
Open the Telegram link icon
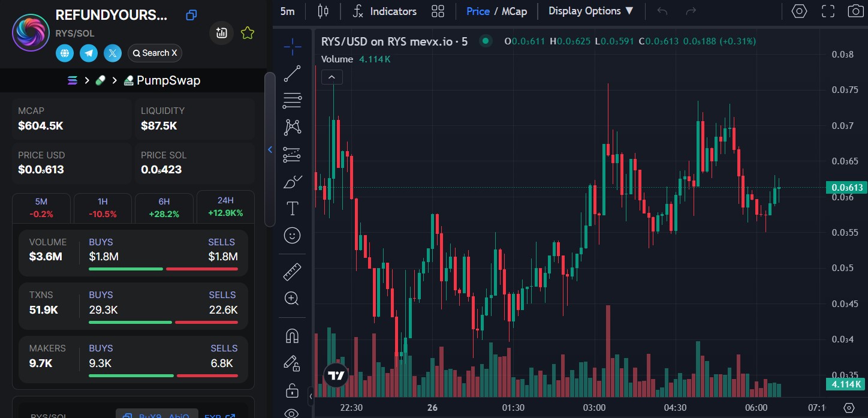tap(89, 53)
